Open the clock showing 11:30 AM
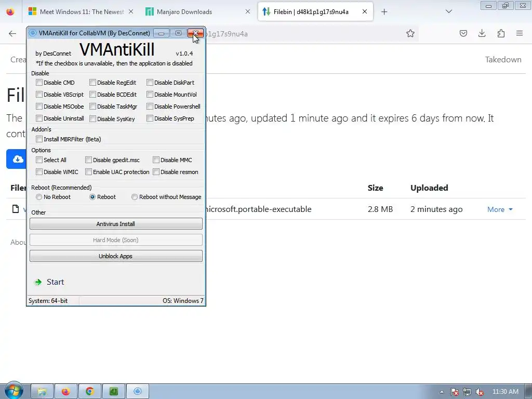532x399 pixels. (505, 392)
